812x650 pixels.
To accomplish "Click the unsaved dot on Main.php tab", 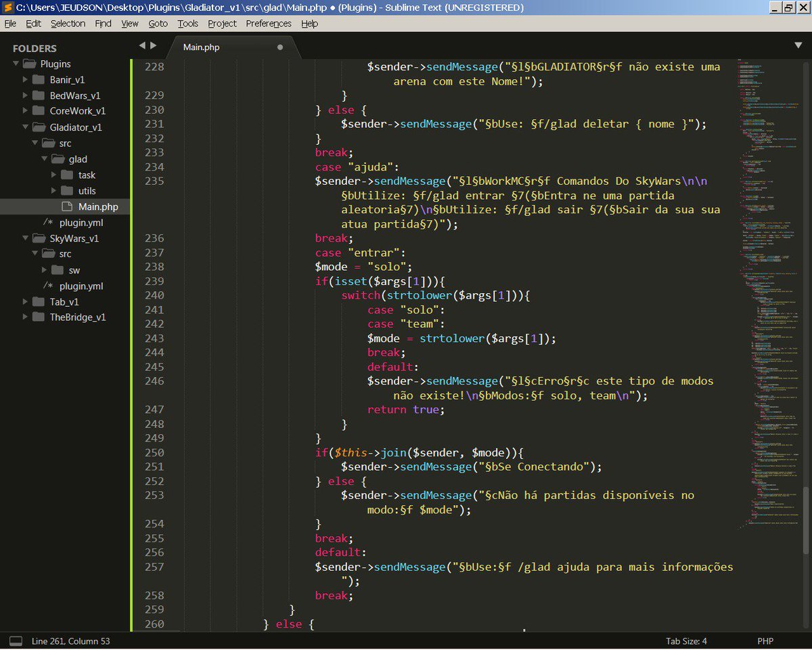I will tap(280, 47).
